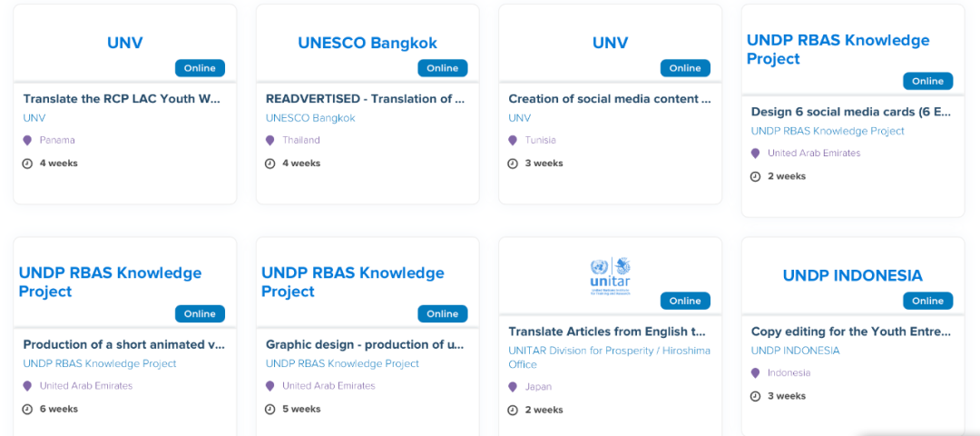This screenshot has width=980, height=436.
Task: Open the UNDP INDONESIA card heading
Action: (852, 275)
